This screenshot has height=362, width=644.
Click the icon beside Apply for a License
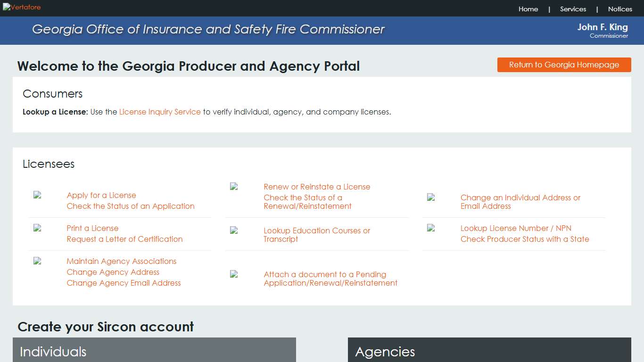coord(36,195)
